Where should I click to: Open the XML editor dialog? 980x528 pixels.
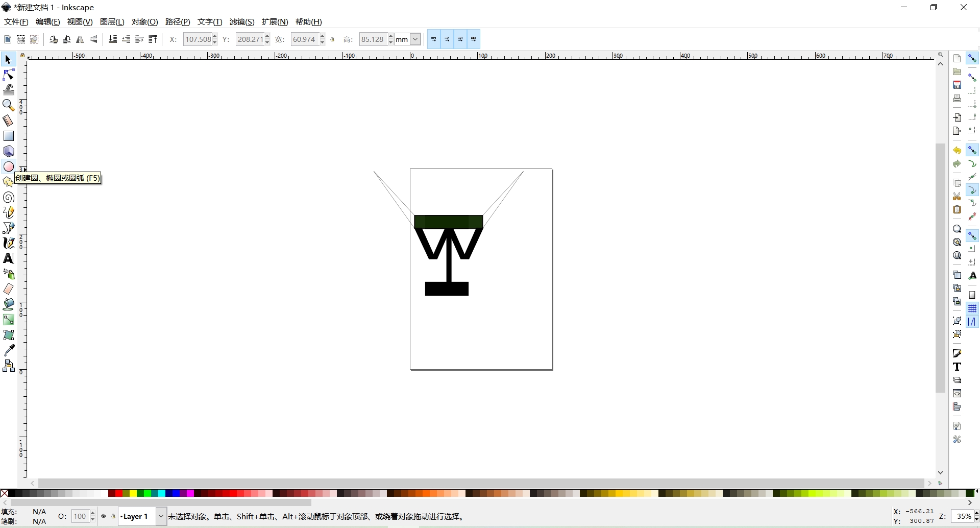[957, 393]
